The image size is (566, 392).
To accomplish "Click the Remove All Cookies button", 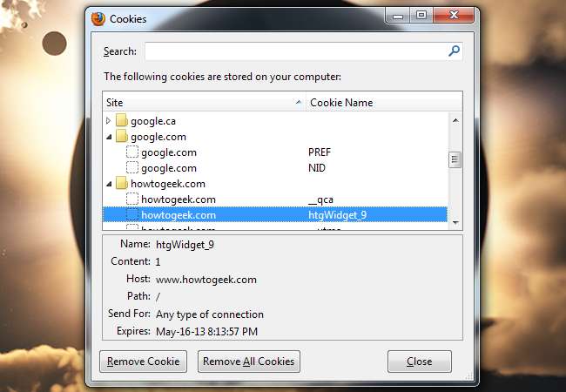I will tap(249, 362).
